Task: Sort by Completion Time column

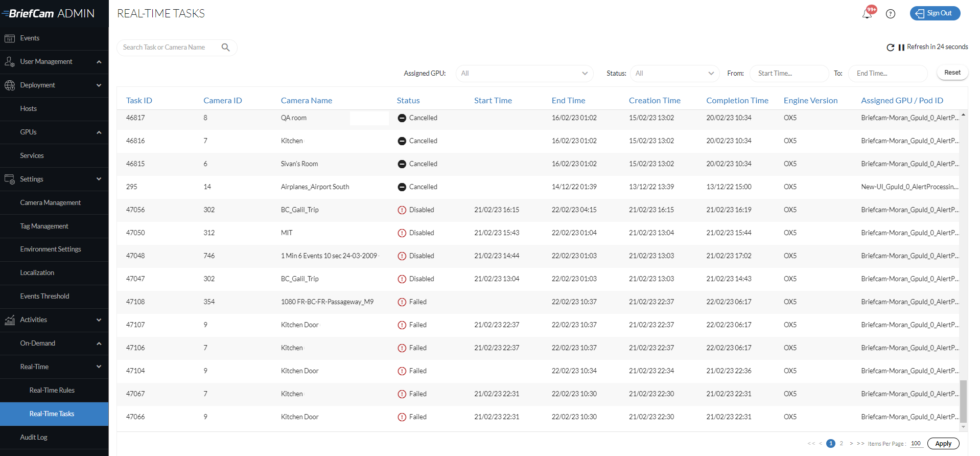Action: pos(737,101)
